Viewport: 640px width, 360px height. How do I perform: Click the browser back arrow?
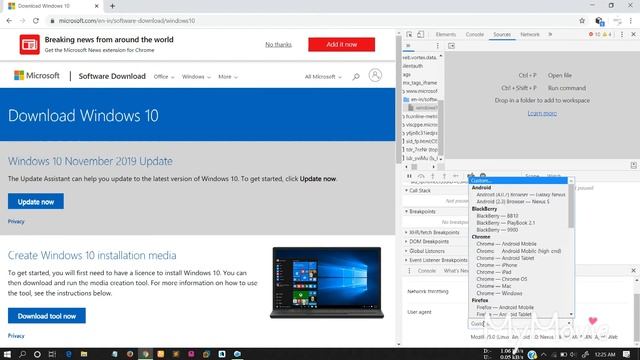[9, 20]
